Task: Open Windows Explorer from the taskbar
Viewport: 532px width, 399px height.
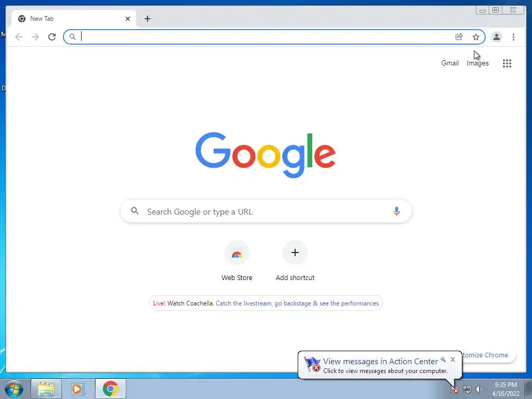Action: pyautogui.click(x=46, y=389)
